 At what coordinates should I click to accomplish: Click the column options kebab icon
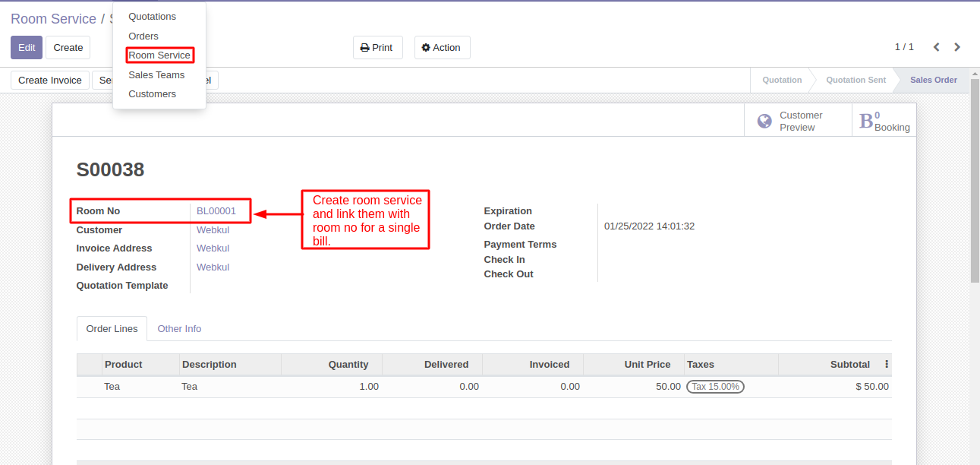pyautogui.click(x=886, y=365)
